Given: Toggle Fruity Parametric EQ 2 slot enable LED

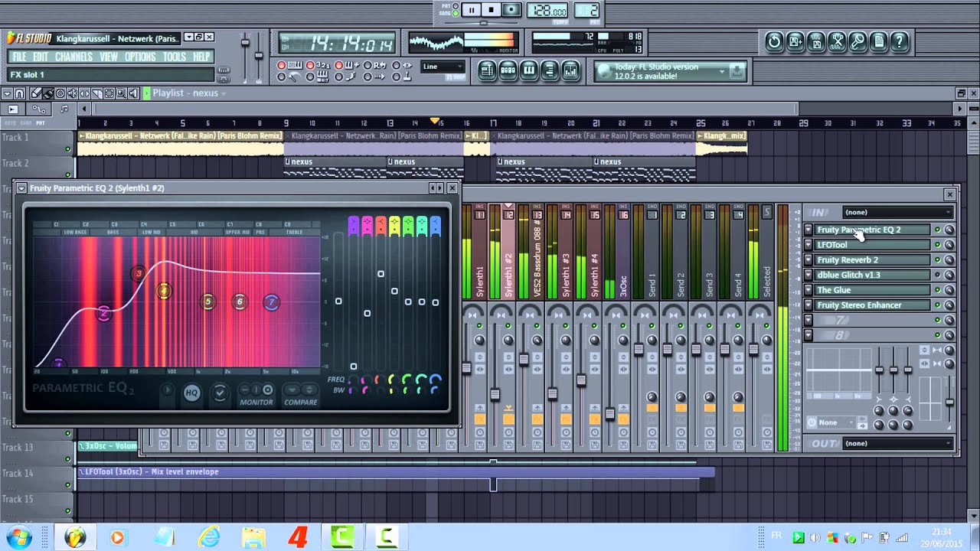Looking at the screenshot, I should [x=937, y=230].
